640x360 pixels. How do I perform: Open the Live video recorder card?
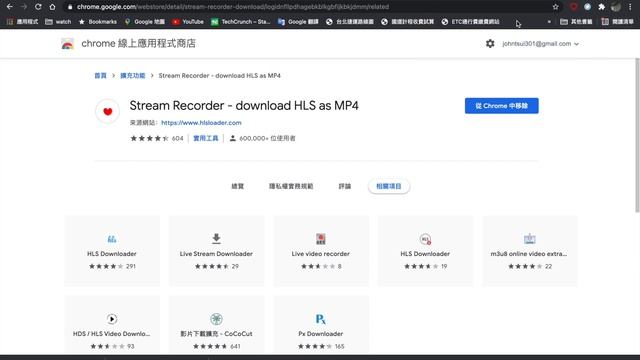tap(321, 251)
